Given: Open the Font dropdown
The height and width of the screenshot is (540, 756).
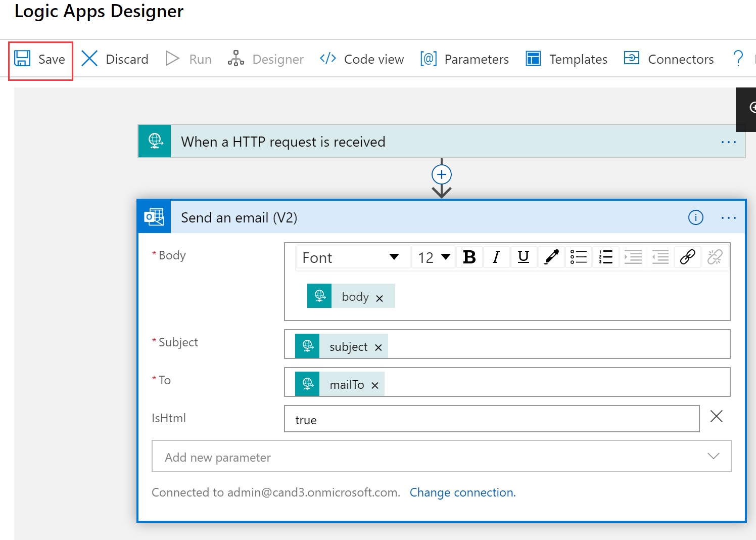Looking at the screenshot, I should coord(353,258).
